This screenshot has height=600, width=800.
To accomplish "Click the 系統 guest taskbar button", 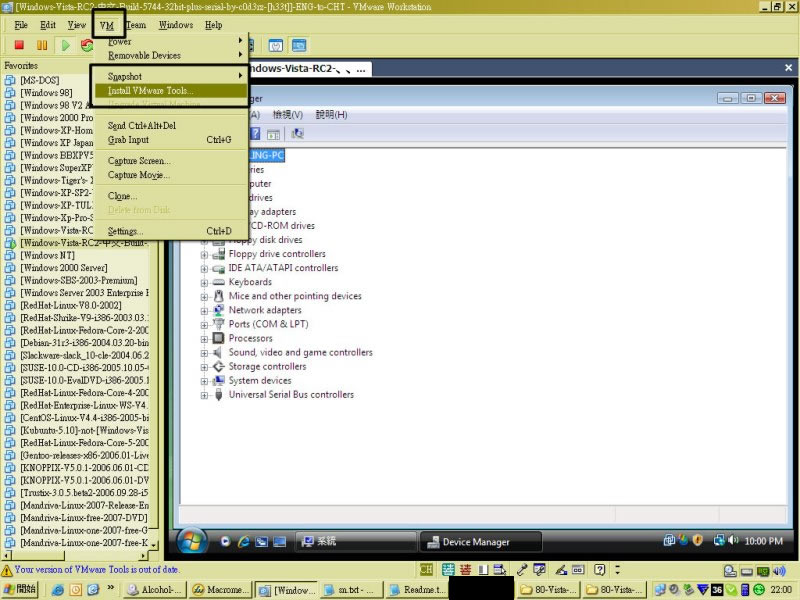I will 356,541.
